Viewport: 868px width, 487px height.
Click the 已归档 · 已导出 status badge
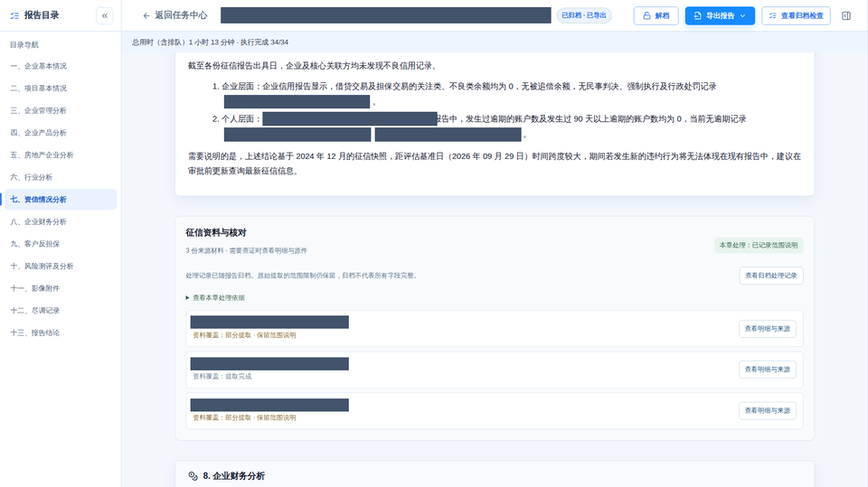pos(584,15)
